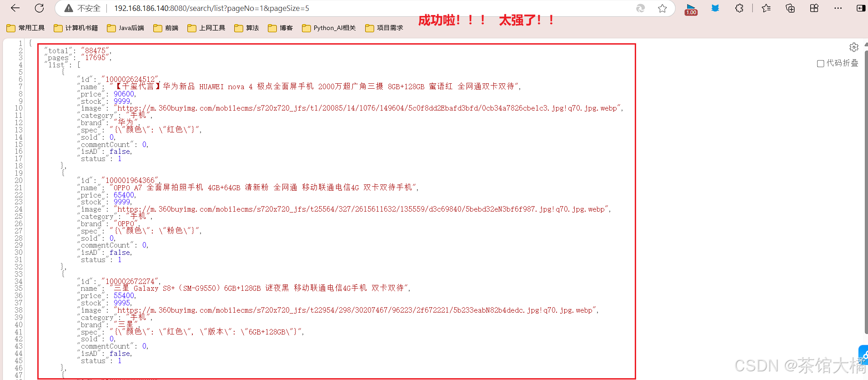
Task: Open the browser apps grid icon
Action: (x=814, y=8)
